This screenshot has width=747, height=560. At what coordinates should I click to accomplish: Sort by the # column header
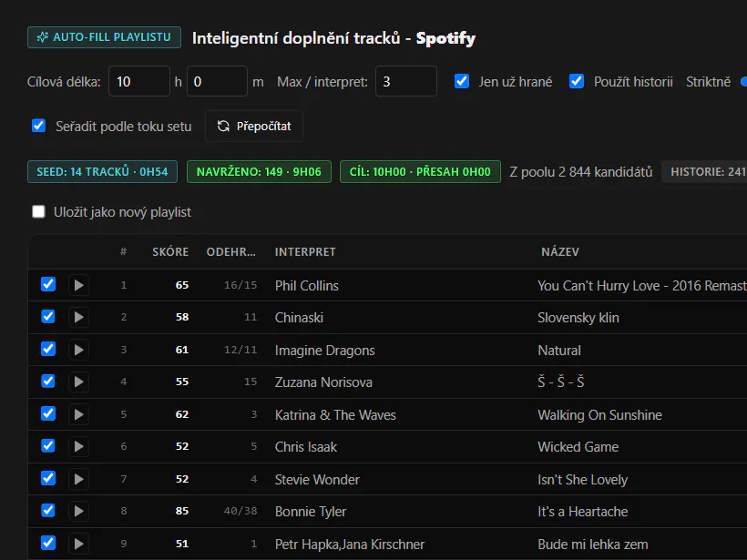tap(123, 252)
